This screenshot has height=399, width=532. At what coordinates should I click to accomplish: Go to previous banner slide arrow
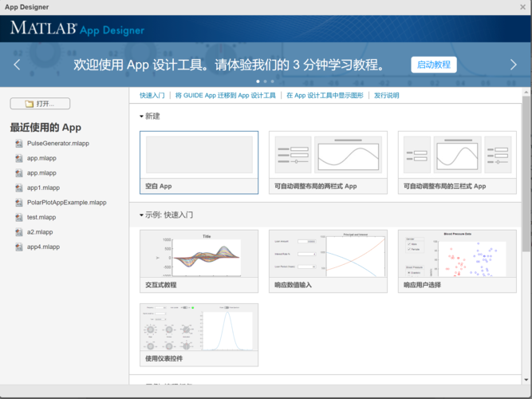[17, 65]
